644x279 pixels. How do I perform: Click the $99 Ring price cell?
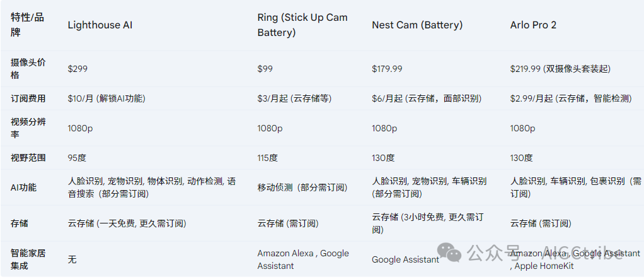click(265, 69)
